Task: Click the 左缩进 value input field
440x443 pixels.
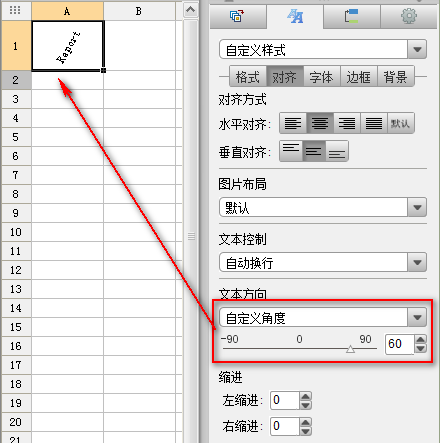Action: [x=284, y=400]
